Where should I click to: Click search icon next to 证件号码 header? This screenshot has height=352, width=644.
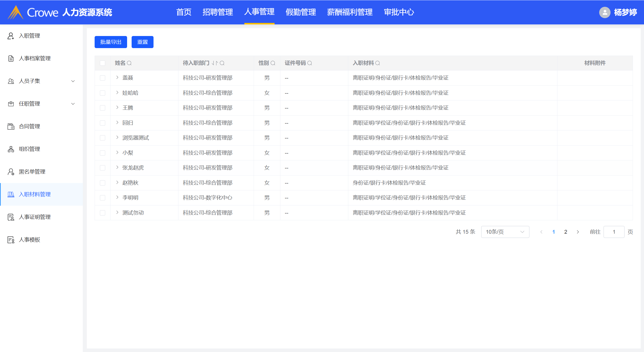pyautogui.click(x=310, y=63)
